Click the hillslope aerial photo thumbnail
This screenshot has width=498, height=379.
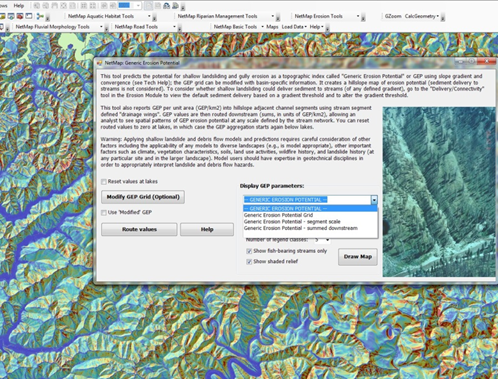(439, 192)
